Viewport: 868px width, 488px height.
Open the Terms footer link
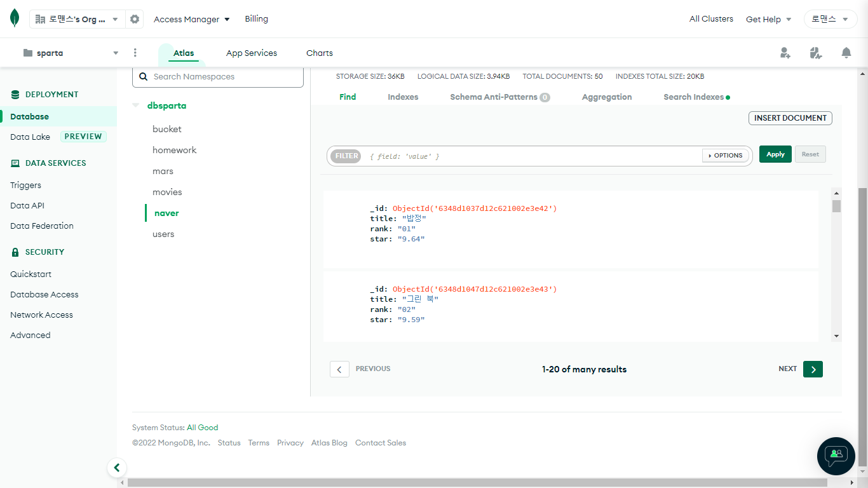click(259, 443)
